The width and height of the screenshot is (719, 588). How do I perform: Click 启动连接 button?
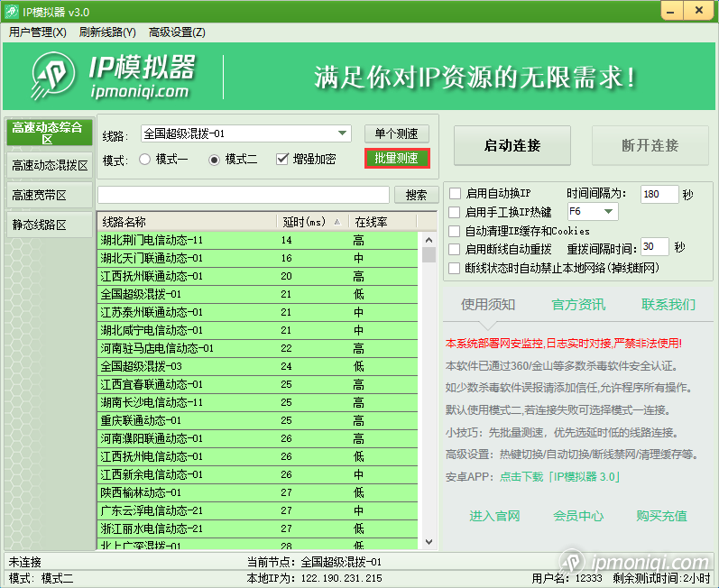tap(512, 145)
